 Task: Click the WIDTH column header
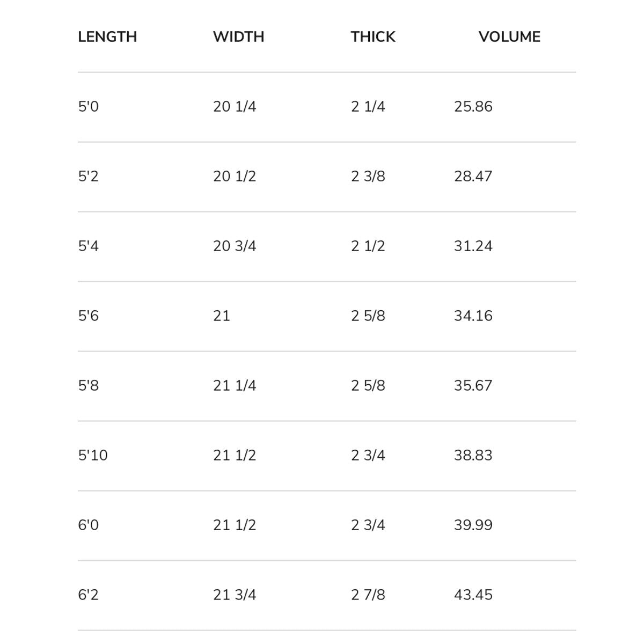pos(238,36)
